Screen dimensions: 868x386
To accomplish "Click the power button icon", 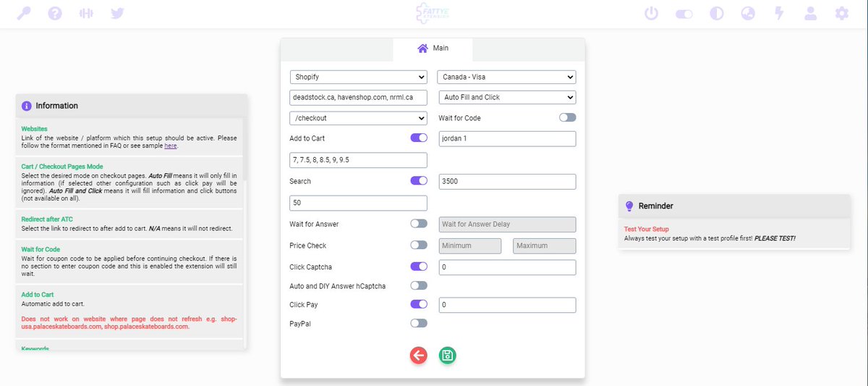I will 652,14.
